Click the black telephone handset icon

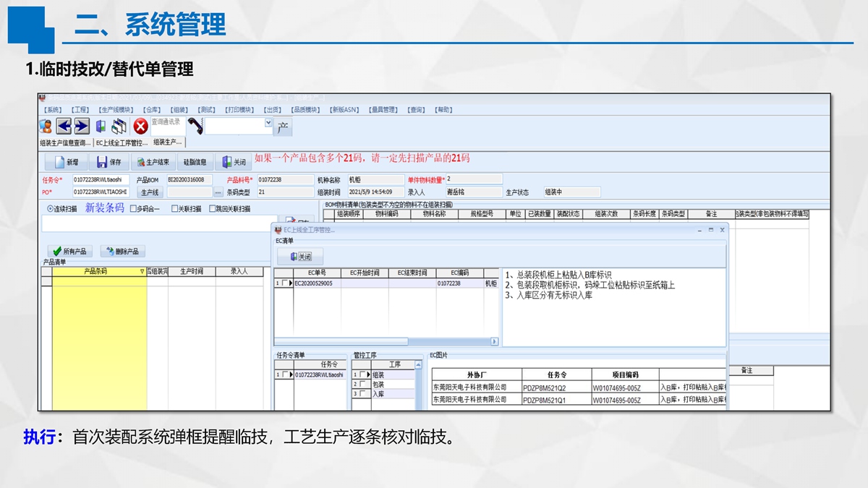(x=195, y=127)
